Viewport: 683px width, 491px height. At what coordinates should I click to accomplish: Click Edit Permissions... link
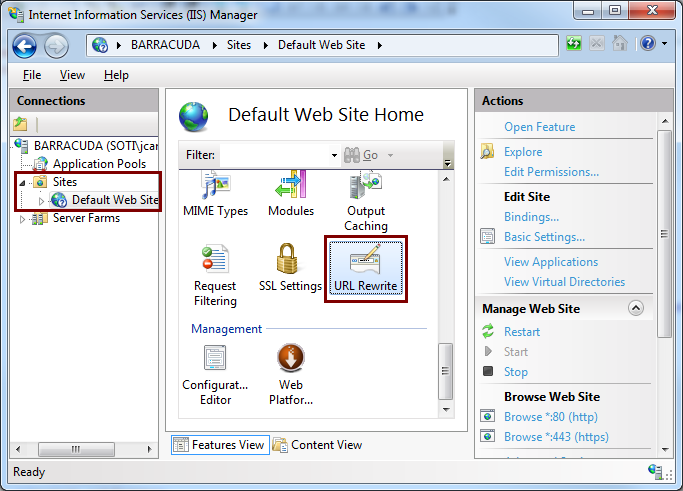[551, 172]
